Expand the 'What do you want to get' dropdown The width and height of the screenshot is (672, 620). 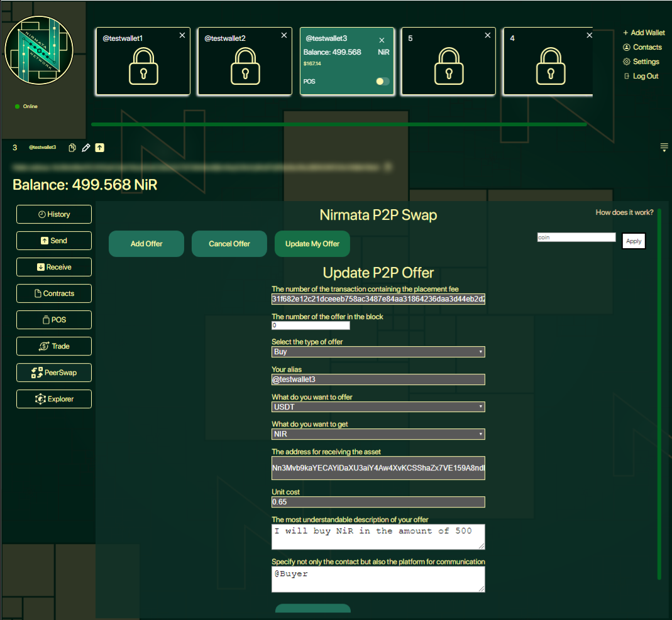click(378, 434)
